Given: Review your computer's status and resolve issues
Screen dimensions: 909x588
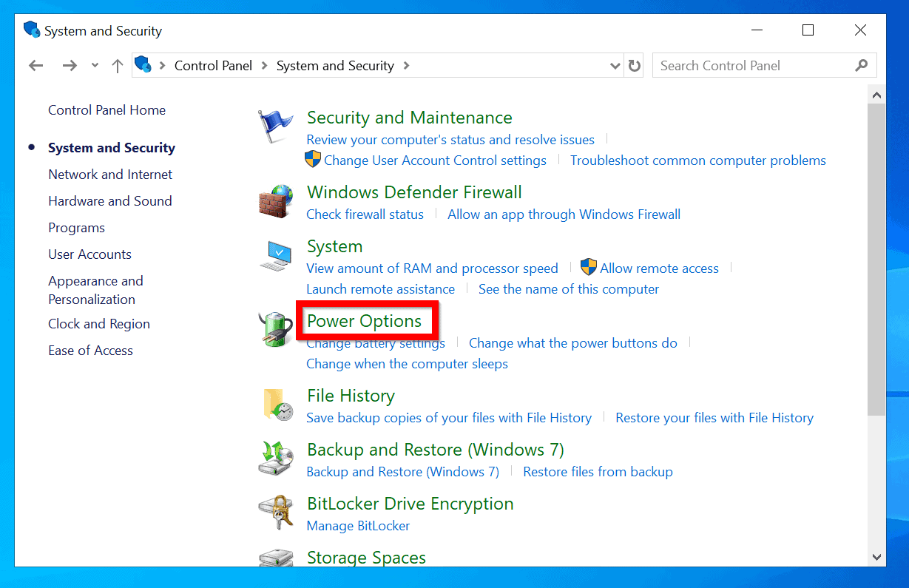Looking at the screenshot, I should 450,140.
